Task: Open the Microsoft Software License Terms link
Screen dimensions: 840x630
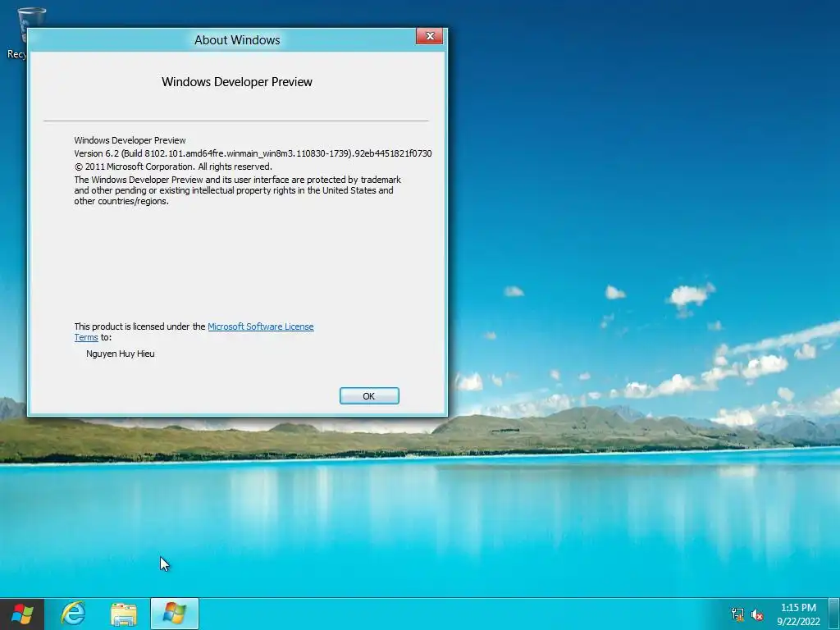Action: coord(260,326)
